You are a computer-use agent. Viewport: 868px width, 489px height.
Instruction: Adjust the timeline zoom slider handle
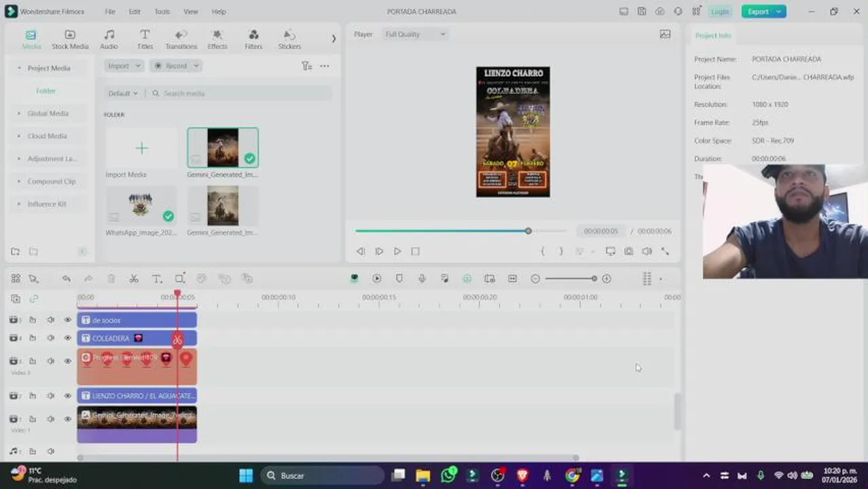tap(594, 278)
